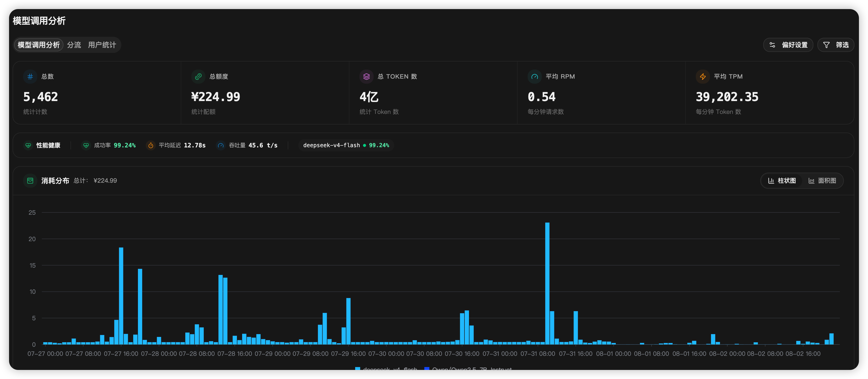Select the 分流 tab
This screenshot has height=379, width=868.
tap(74, 45)
